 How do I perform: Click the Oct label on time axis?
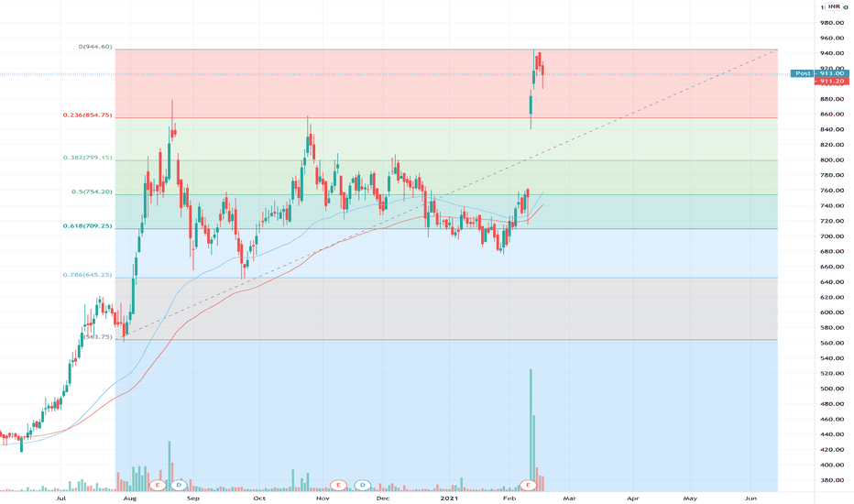tap(259, 499)
